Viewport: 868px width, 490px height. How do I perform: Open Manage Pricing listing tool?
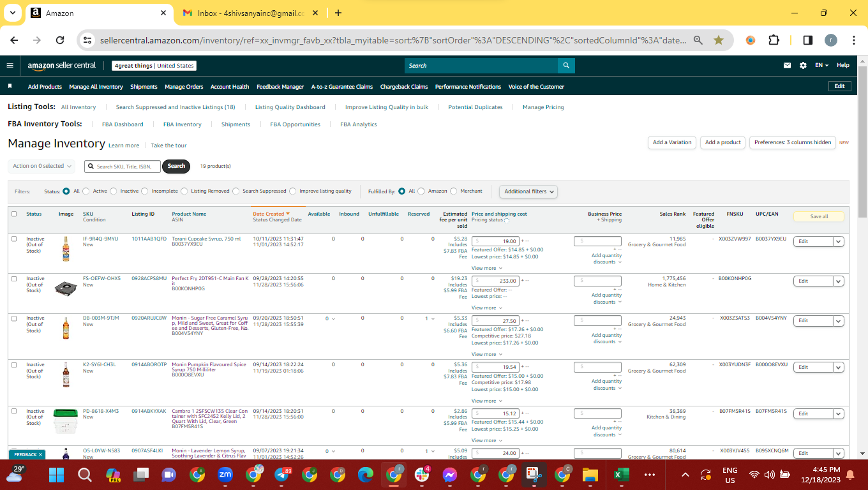tap(543, 107)
